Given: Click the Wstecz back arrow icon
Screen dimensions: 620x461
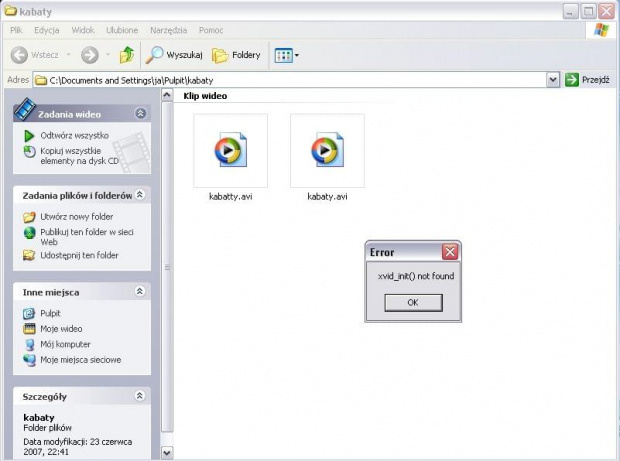Looking at the screenshot, I should coord(20,55).
